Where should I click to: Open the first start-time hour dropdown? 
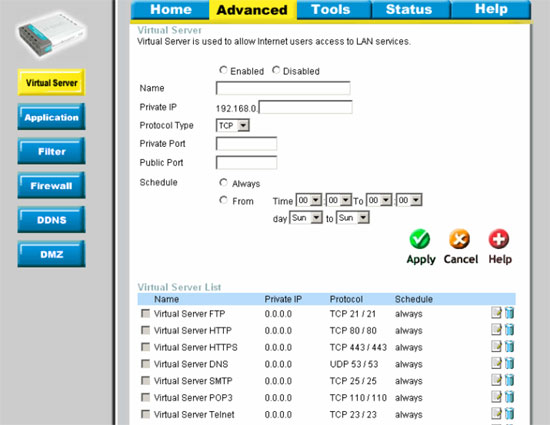click(309, 200)
